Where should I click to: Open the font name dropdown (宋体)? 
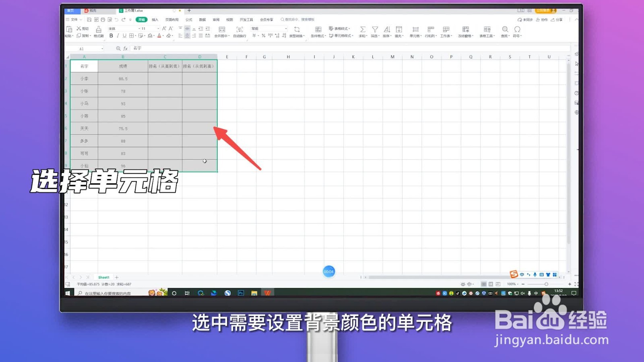139,29
